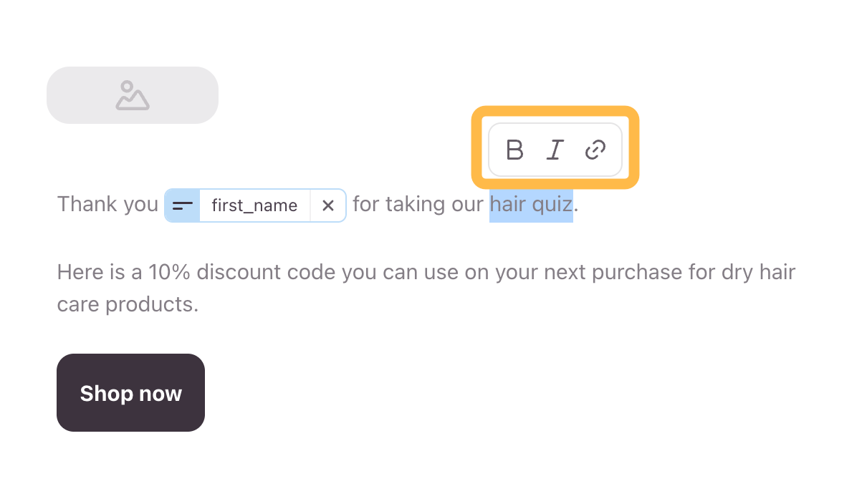Select the first_name variable label

254,206
